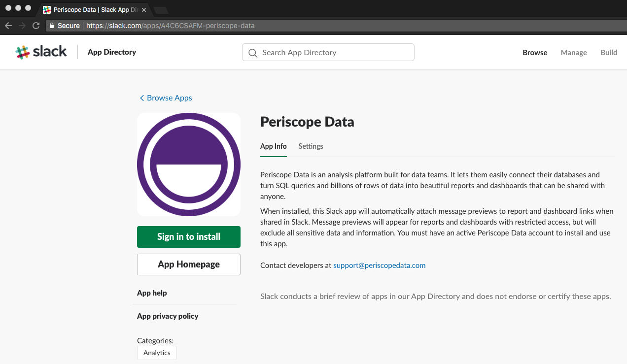Close the Periscope Data browser tab

[143, 10]
